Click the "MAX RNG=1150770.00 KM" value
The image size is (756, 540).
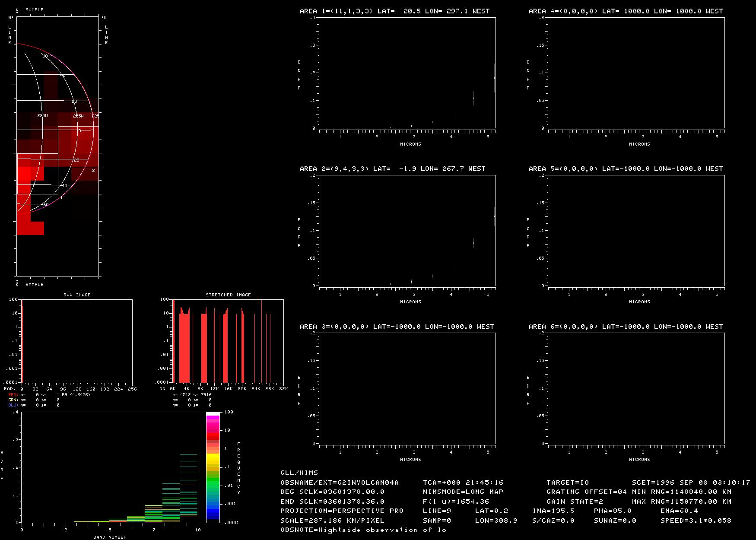click(x=682, y=502)
